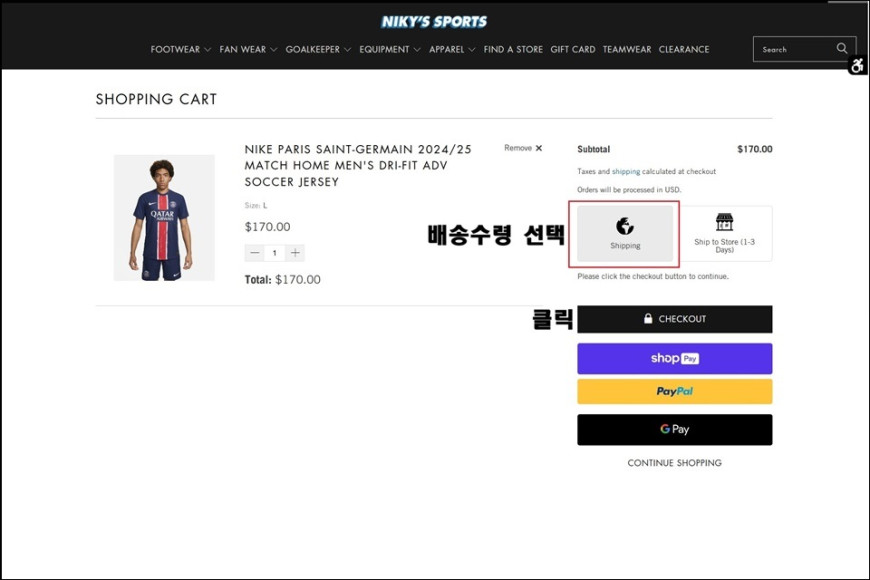The image size is (870, 580).
Task: Select Ship to Store (1-3 Days) option
Action: point(724,234)
